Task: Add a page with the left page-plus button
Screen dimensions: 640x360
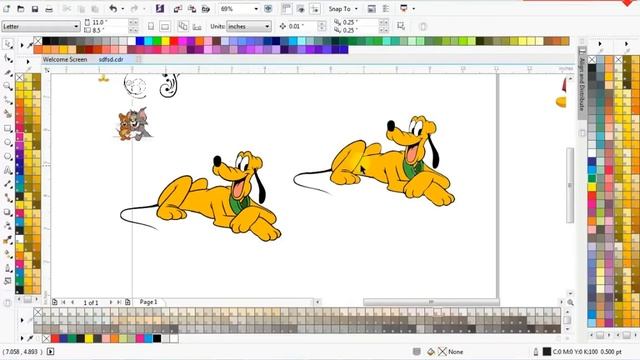Action: pyautogui.click(x=55, y=302)
